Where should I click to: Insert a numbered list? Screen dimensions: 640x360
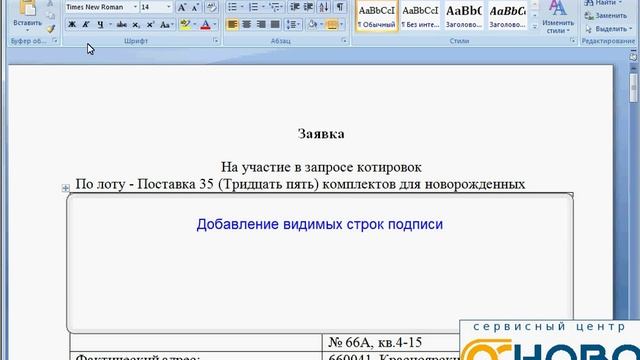pos(253,7)
